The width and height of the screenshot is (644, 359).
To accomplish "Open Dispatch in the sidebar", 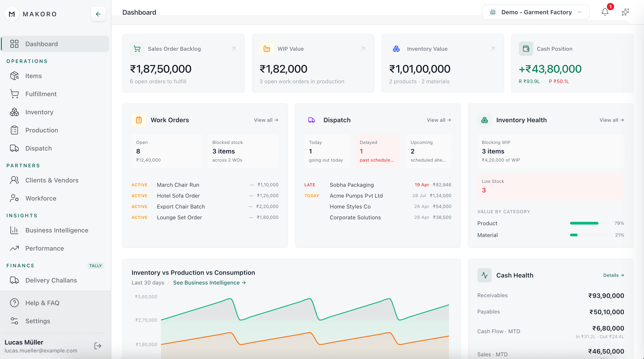I will [x=55, y=148].
